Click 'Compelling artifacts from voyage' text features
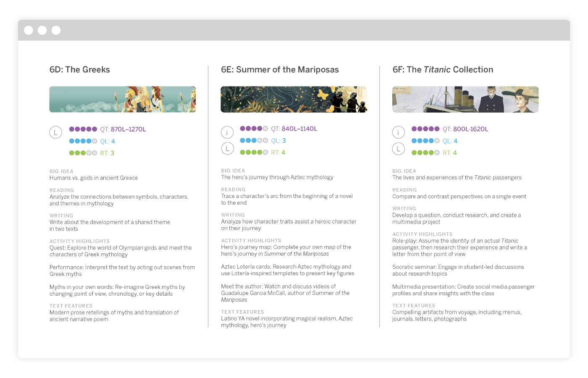Screen dimensions: 588x378 457,315
